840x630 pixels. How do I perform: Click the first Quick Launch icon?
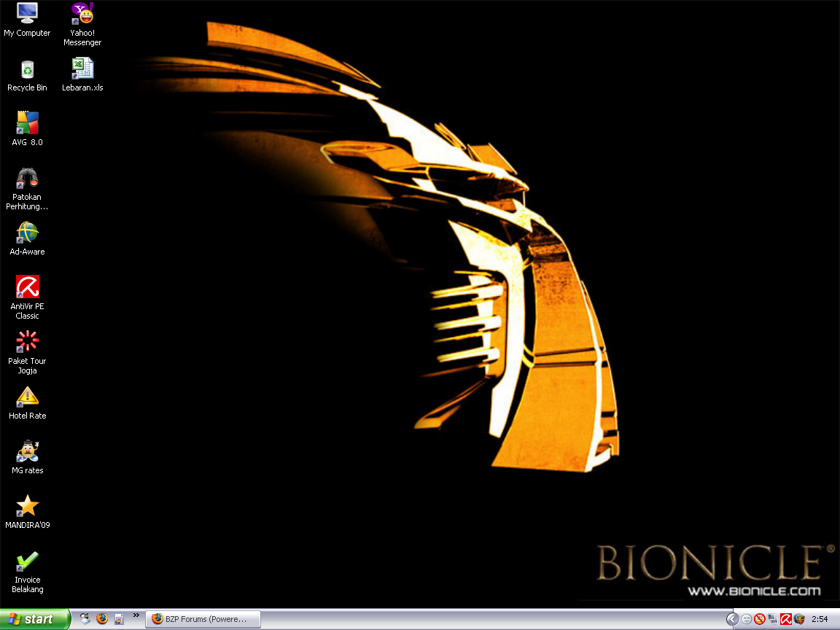point(85,619)
